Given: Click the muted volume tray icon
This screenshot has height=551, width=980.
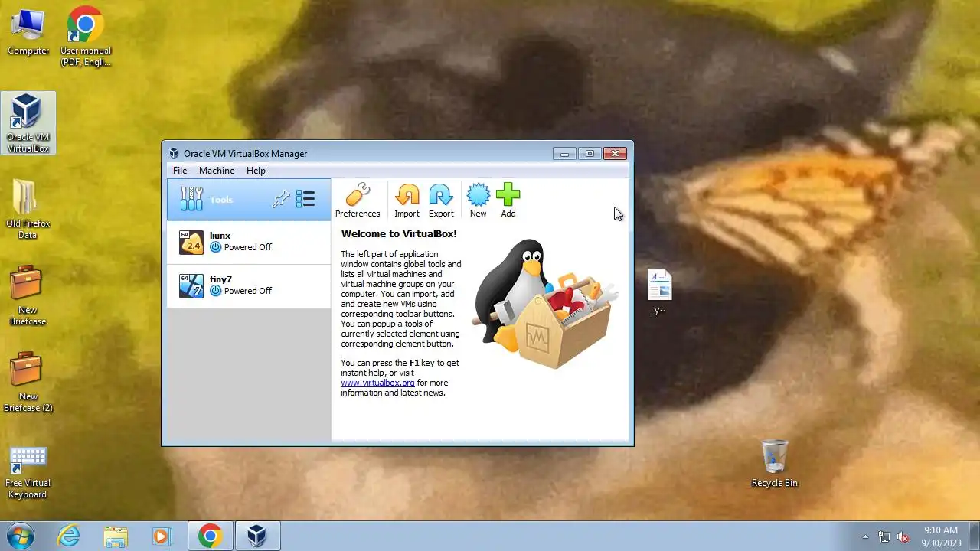Looking at the screenshot, I should click(x=903, y=536).
